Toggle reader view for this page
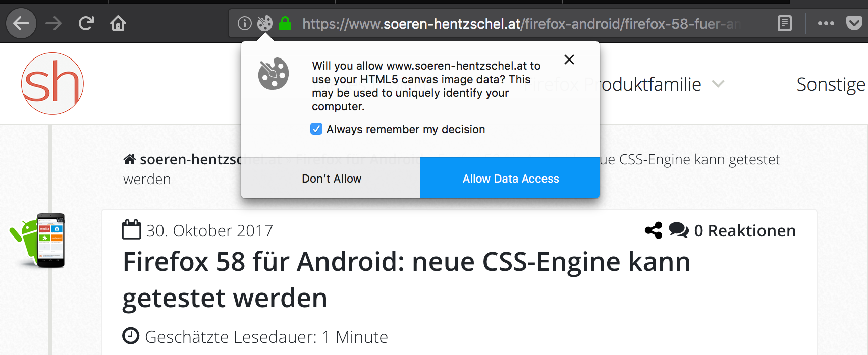The width and height of the screenshot is (868, 355). 785,23
